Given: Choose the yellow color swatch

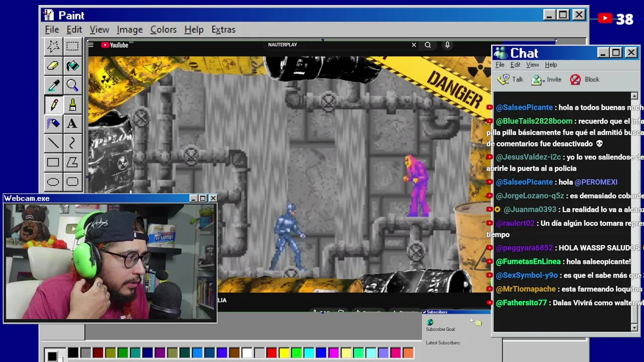Looking at the screenshot, I should (x=284, y=353).
